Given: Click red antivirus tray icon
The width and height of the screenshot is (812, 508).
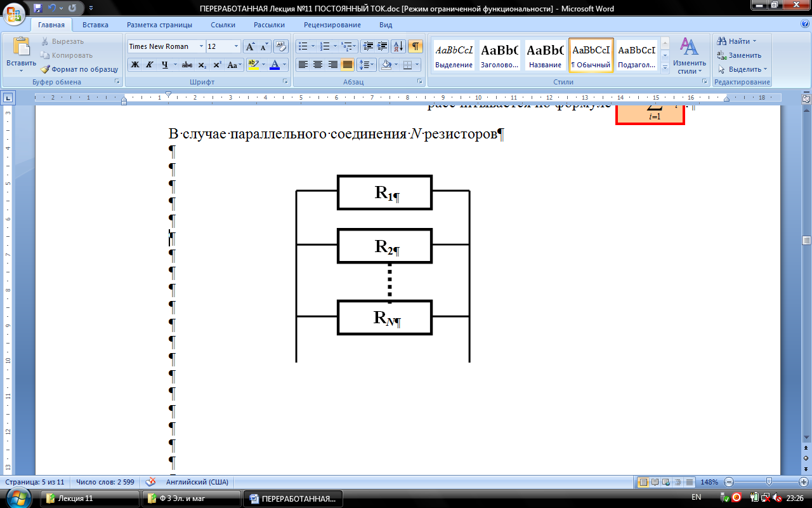Looking at the screenshot, I should point(737,497).
